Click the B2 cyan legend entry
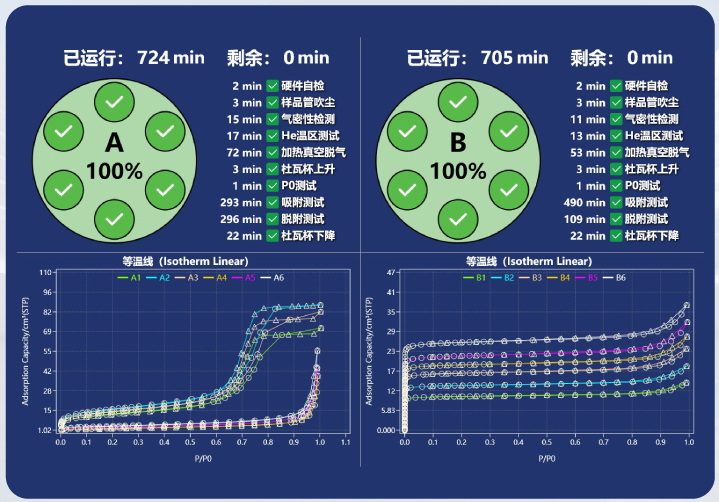 503,278
